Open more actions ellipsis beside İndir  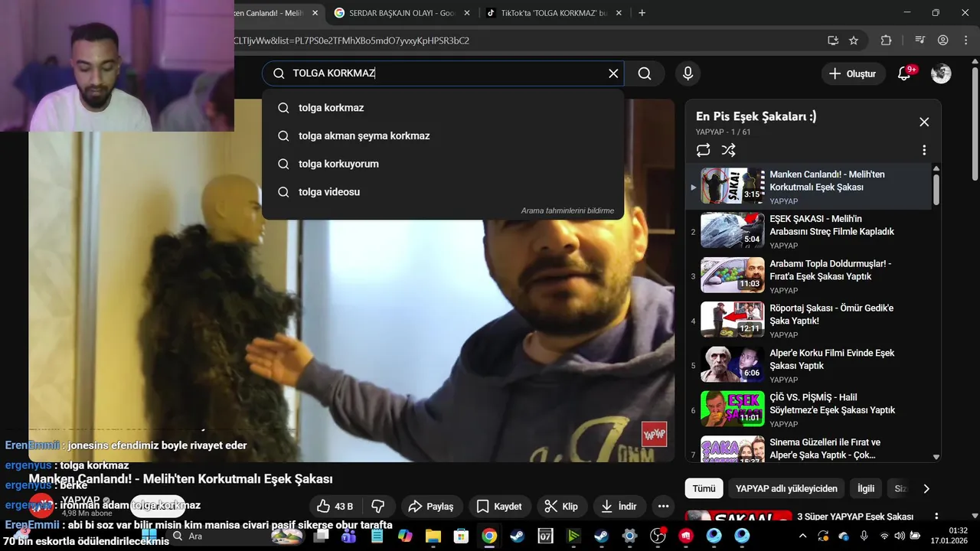click(x=663, y=506)
